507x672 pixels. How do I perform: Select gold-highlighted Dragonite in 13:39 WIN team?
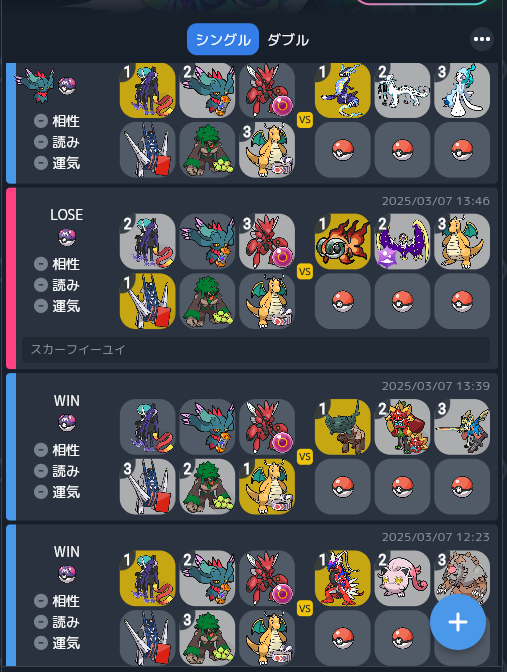point(267,486)
